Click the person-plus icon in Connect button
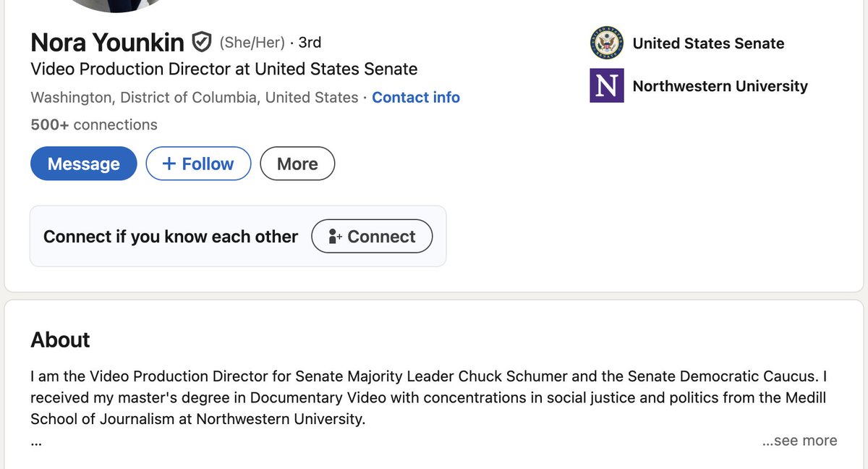 pos(334,237)
